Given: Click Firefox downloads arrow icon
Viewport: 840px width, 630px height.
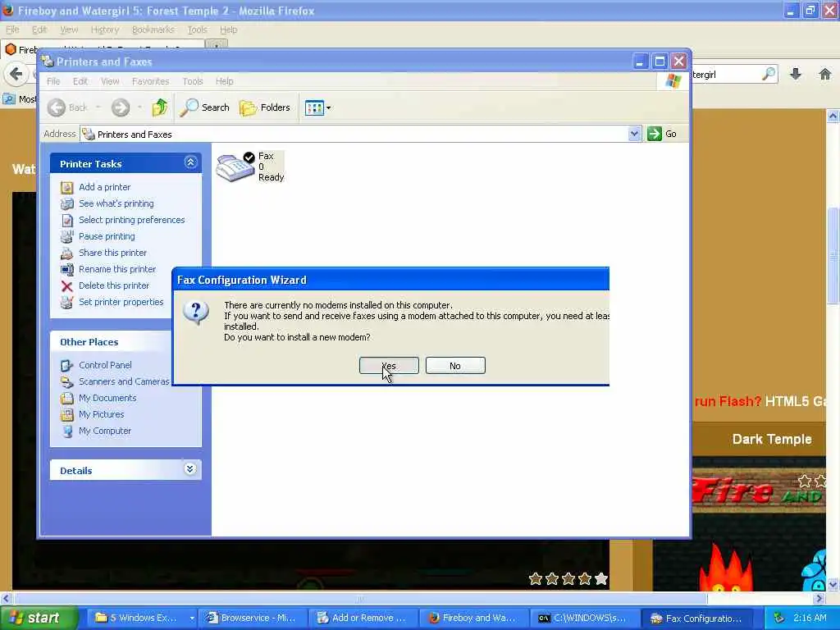Looking at the screenshot, I should click(x=796, y=74).
